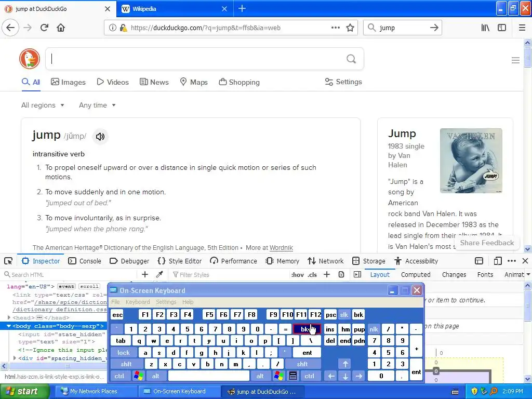Image resolution: width=532 pixels, height=399 pixels.
Task: Open the Console devtools tab
Action: [x=85, y=261]
